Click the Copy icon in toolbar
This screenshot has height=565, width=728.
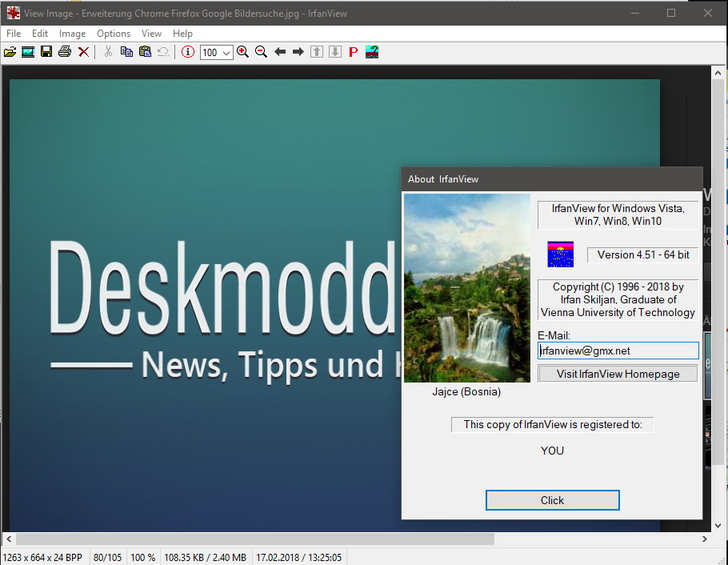tap(126, 51)
